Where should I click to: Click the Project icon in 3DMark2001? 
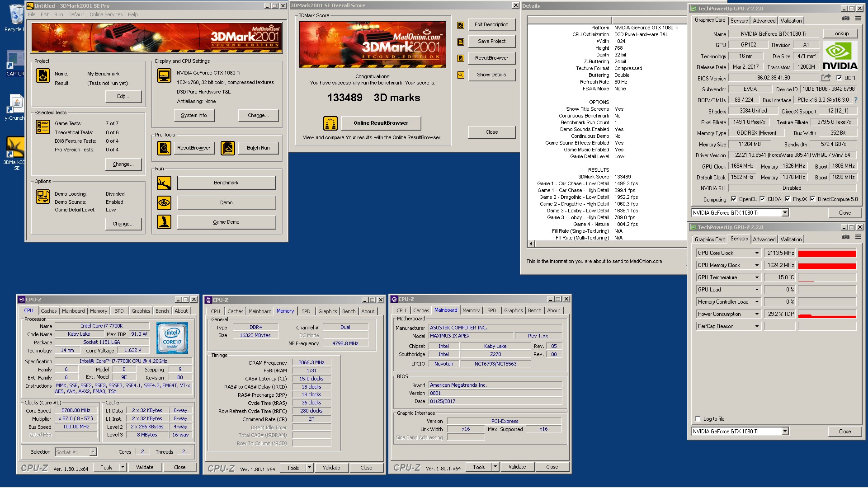coord(43,75)
